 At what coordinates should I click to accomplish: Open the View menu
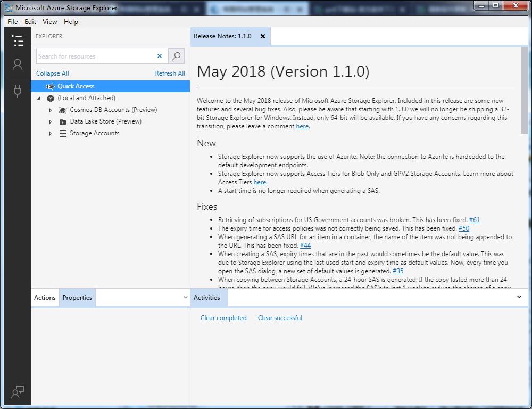(x=49, y=21)
